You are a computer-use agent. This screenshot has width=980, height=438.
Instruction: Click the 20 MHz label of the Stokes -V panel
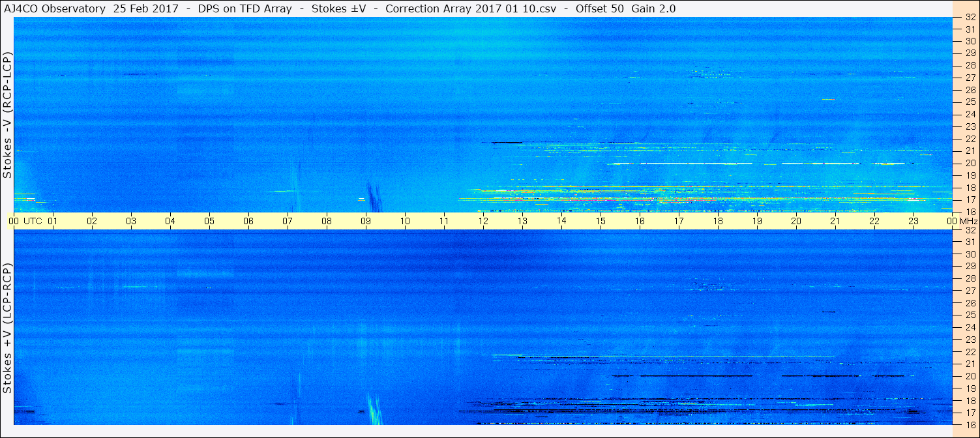point(970,163)
